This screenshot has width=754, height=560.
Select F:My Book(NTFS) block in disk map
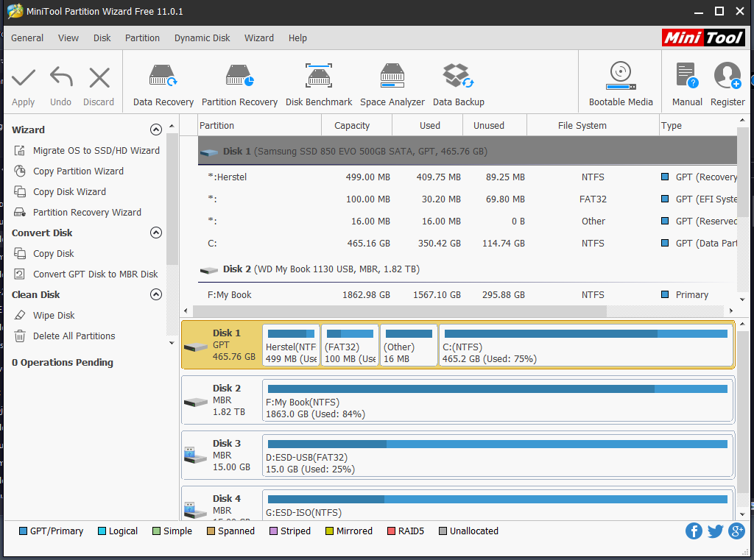point(498,400)
